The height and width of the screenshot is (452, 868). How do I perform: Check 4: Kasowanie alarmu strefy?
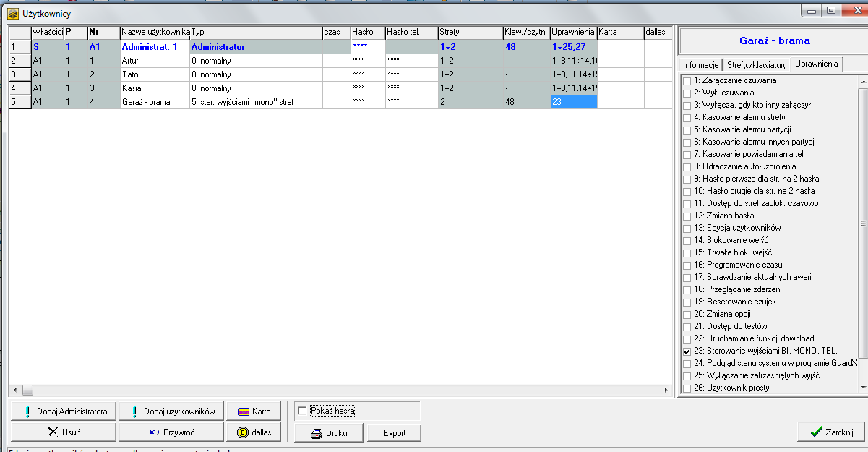tap(687, 117)
